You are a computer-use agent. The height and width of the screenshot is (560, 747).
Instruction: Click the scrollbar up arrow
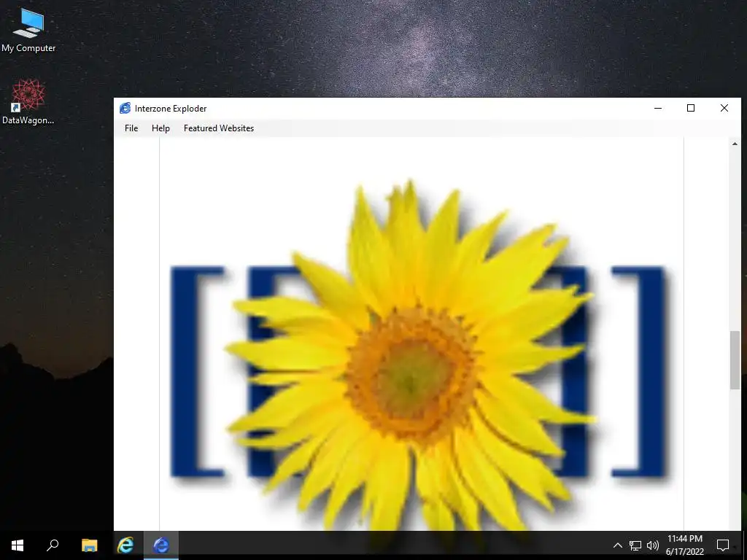735,144
